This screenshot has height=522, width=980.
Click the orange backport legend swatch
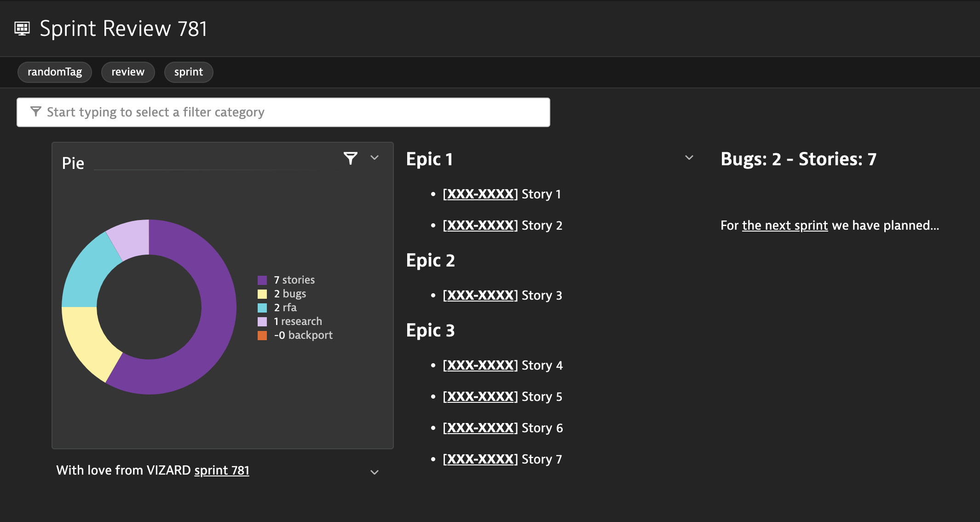(x=262, y=336)
